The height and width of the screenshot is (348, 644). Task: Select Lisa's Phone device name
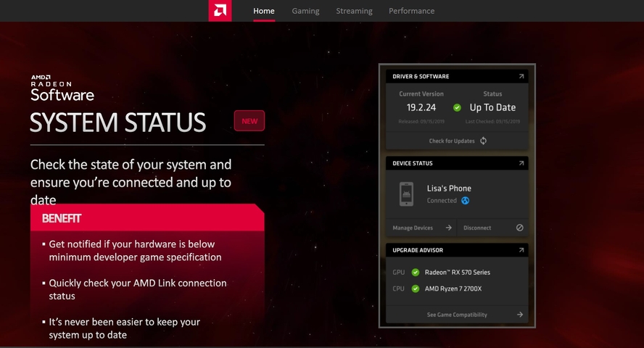click(449, 188)
